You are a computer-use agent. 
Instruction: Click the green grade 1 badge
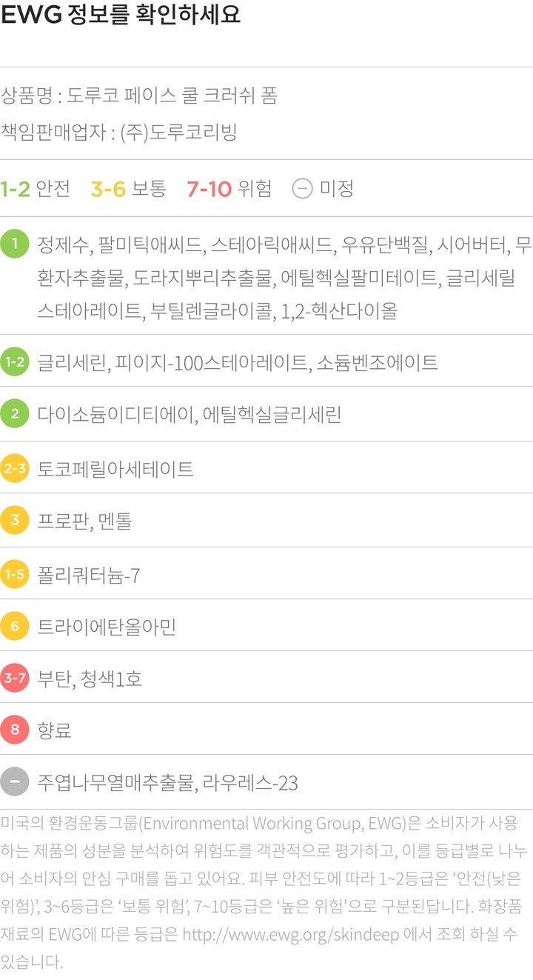[15, 244]
